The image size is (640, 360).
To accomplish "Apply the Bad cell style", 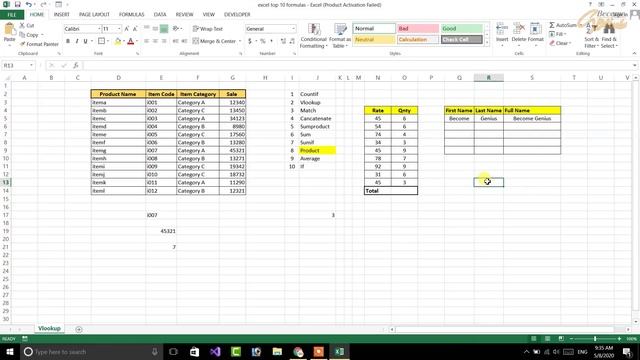I will coord(418,29).
